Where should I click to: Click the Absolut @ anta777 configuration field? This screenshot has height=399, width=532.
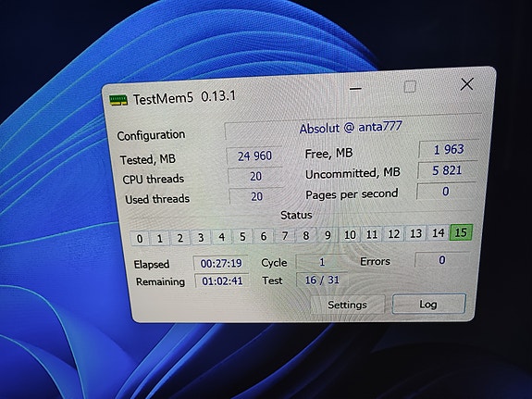[x=352, y=128]
